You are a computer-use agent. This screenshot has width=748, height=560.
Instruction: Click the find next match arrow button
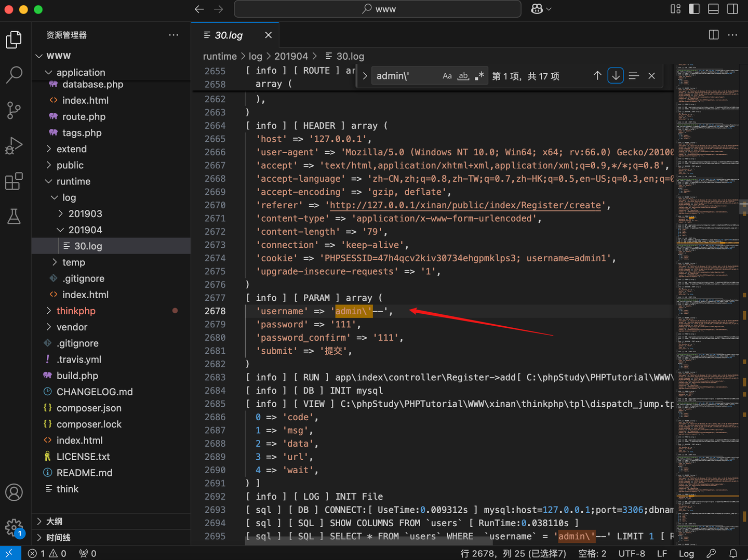616,75
